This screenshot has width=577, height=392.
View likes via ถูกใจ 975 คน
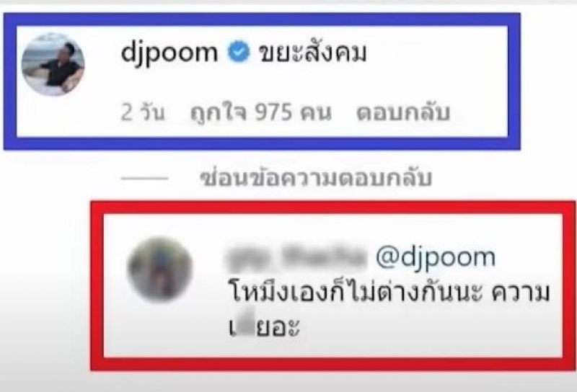(261, 112)
